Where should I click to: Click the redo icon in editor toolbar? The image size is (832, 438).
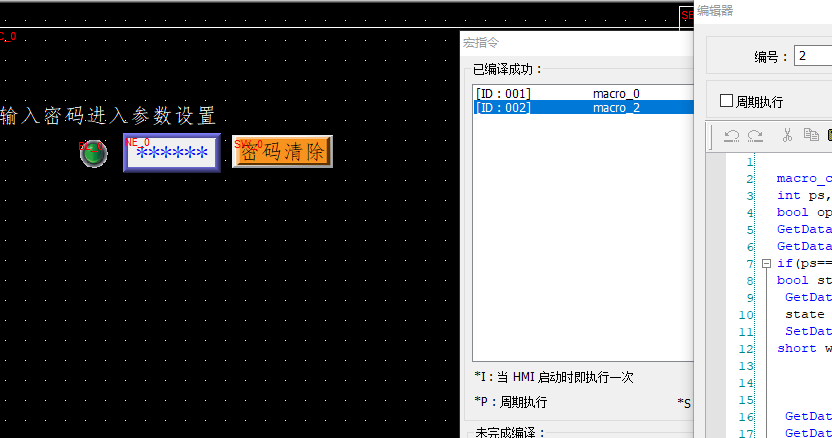tap(755, 135)
